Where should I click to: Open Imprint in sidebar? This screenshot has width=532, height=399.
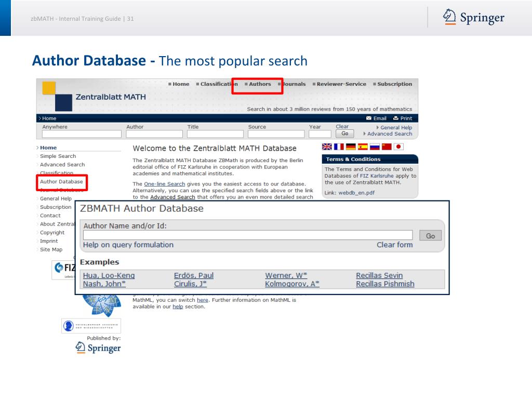coord(49,241)
